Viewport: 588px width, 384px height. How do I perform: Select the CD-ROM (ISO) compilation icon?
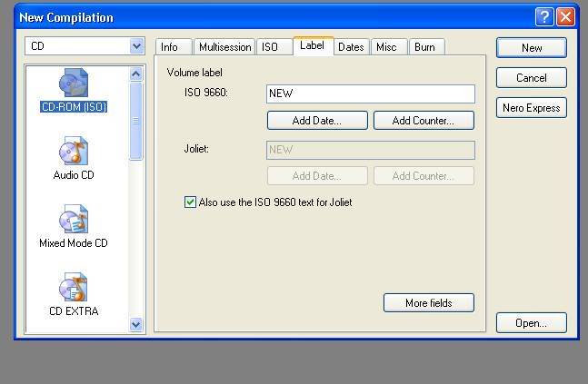pos(74,85)
